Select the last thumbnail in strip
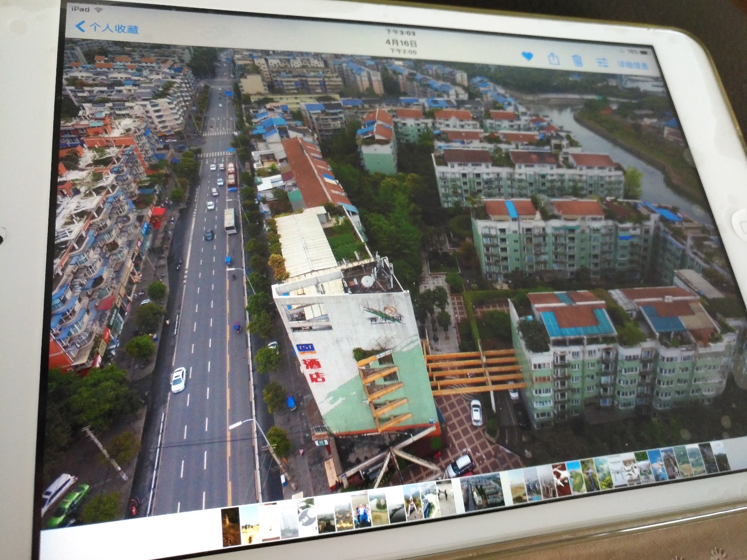This screenshot has width=747, height=560. coord(721,455)
